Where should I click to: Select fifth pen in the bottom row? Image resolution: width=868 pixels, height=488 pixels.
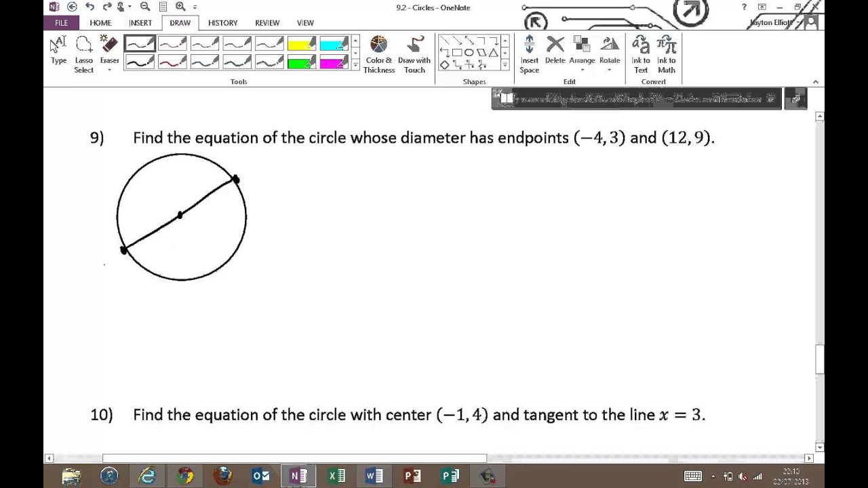(269, 62)
